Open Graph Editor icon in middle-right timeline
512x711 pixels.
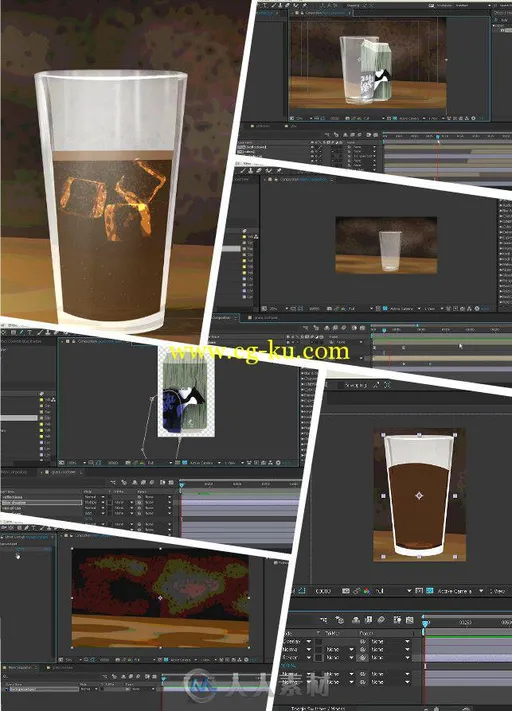(362, 328)
